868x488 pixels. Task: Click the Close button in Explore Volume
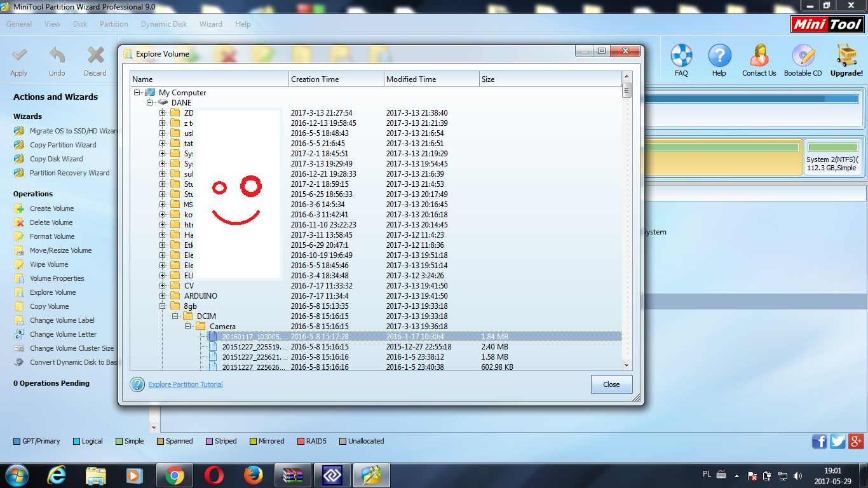611,384
